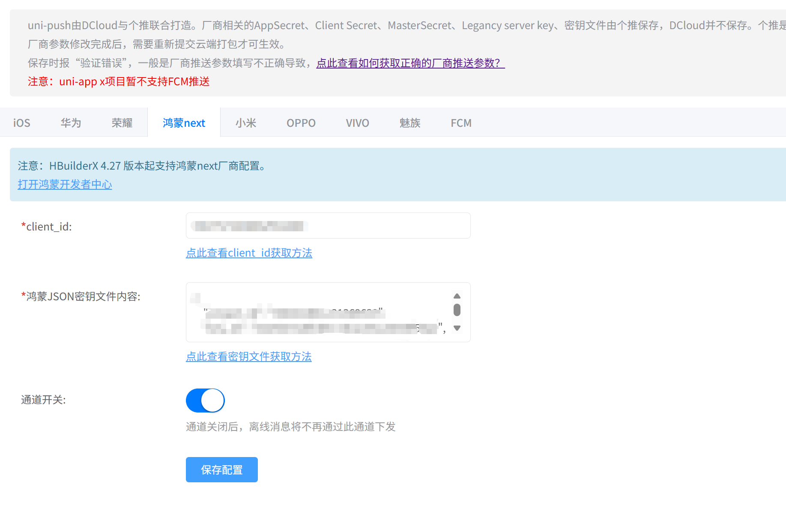Focus the 鸿蒙JSON密钥文件内容 text area
Screen dimensions: 786x532
328,312
